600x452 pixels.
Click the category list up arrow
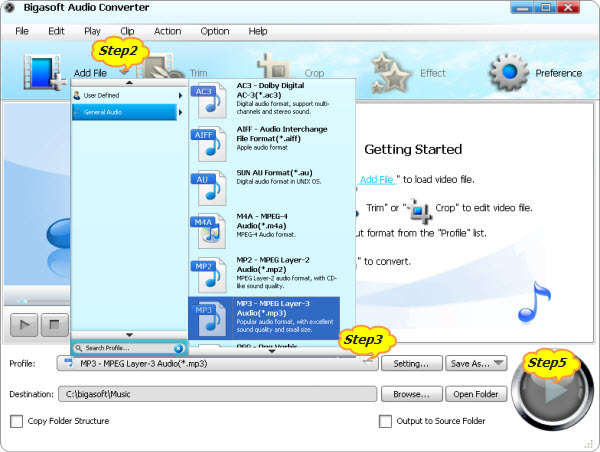tap(129, 83)
